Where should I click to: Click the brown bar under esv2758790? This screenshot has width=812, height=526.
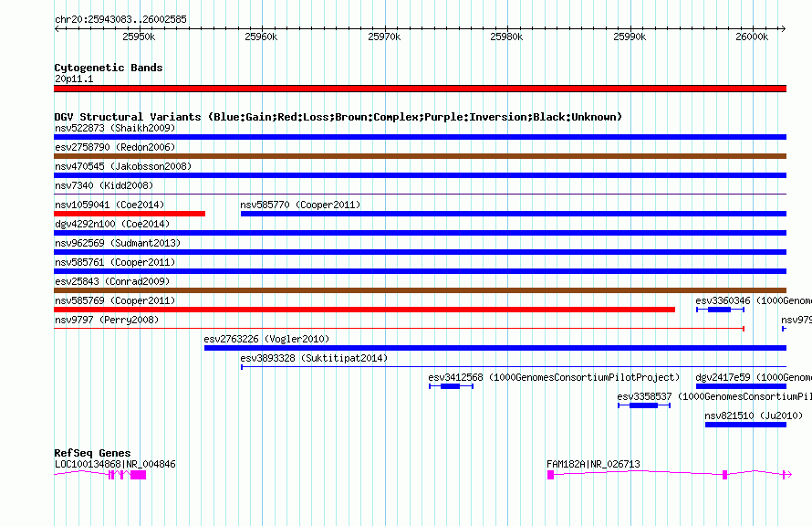[420, 156]
